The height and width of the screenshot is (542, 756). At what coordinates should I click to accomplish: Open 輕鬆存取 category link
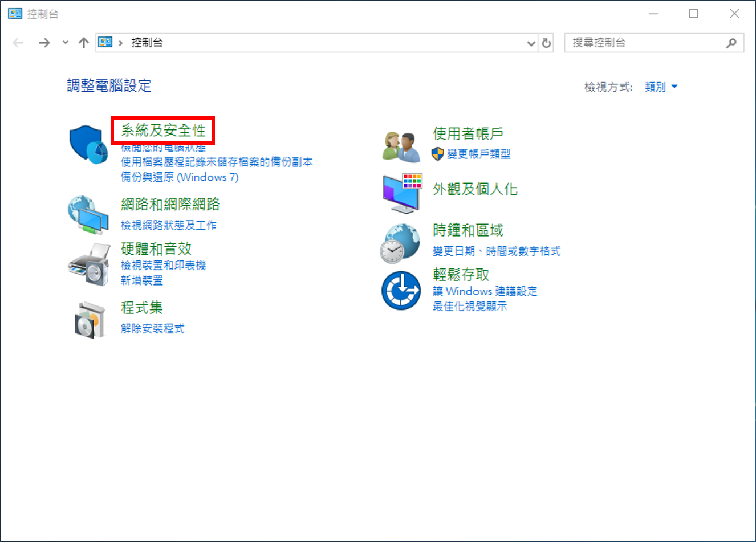(x=461, y=275)
